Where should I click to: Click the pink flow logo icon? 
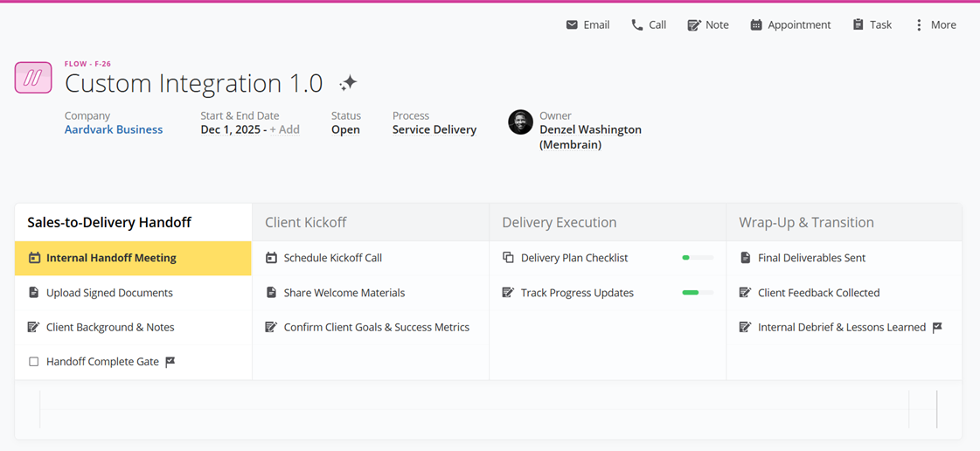click(x=33, y=78)
